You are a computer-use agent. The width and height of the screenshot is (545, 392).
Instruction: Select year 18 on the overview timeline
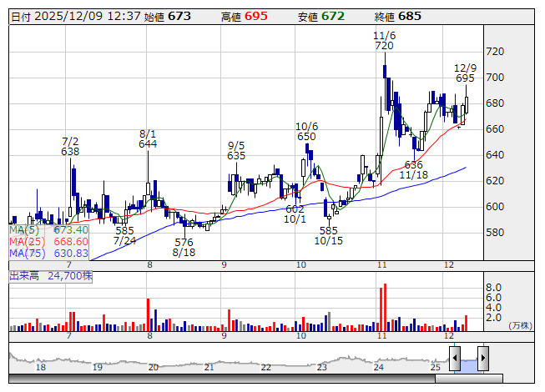click(x=40, y=367)
